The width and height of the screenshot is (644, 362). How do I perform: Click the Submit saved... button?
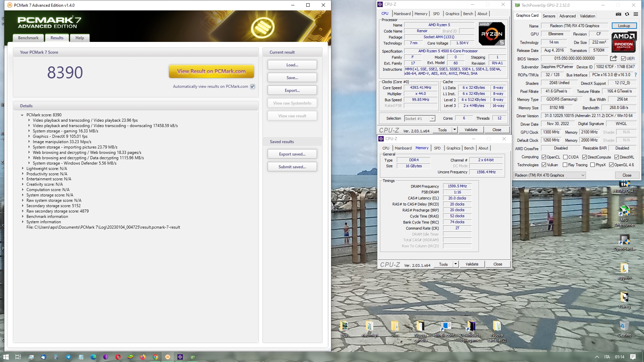[292, 167]
